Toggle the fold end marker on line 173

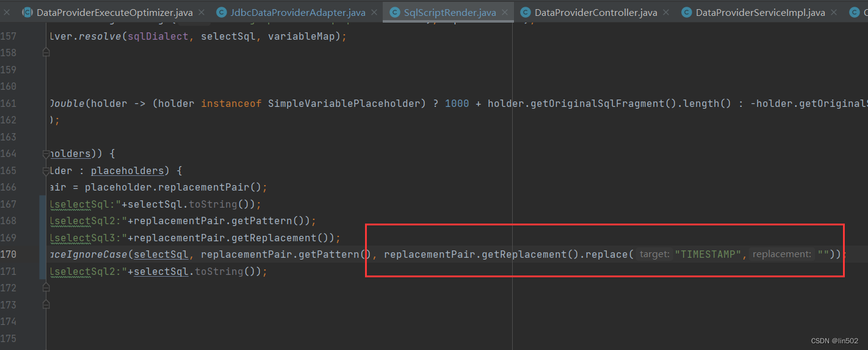[46, 304]
